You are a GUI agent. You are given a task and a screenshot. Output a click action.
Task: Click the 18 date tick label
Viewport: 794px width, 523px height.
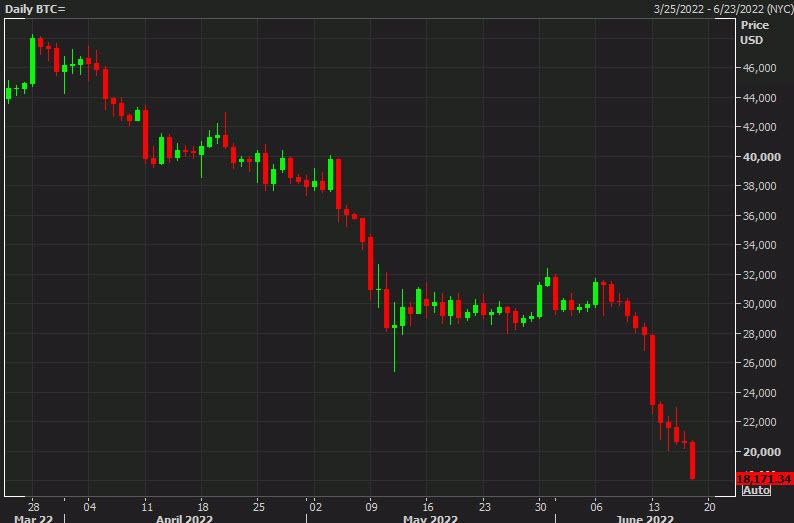(x=203, y=507)
